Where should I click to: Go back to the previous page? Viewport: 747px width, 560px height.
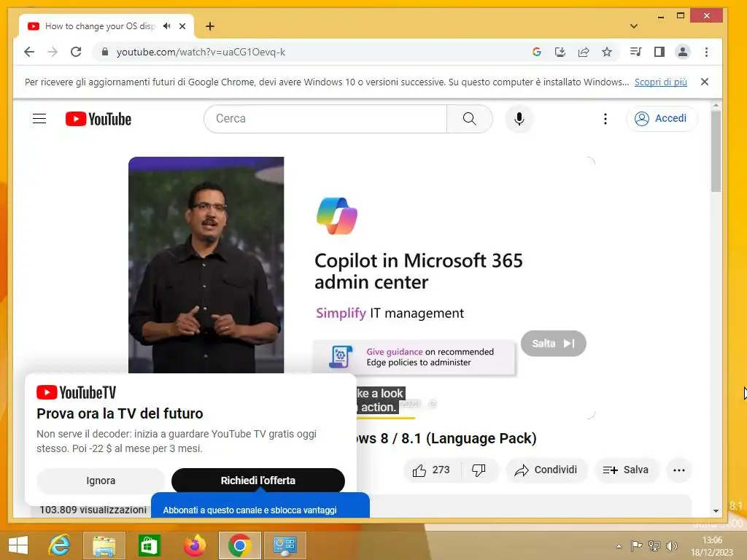[x=29, y=52]
